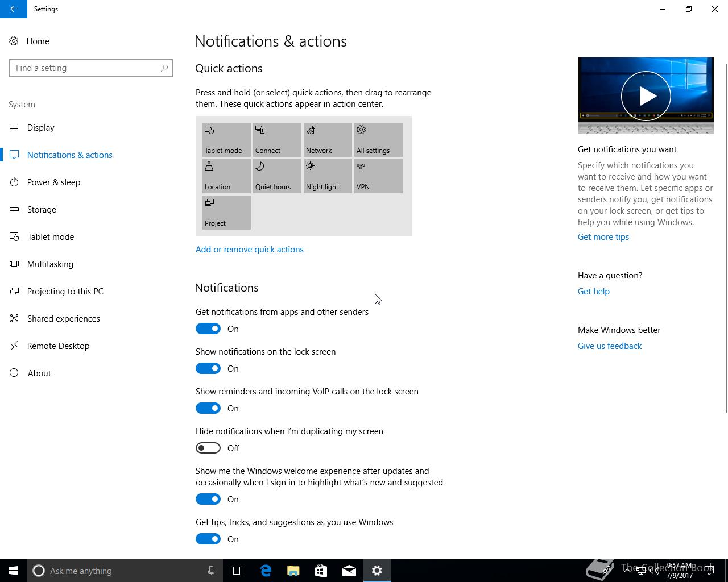The height and width of the screenshot is (582, 728).
Task: Click the Settings gear on the taskbar
Action: 377,571
